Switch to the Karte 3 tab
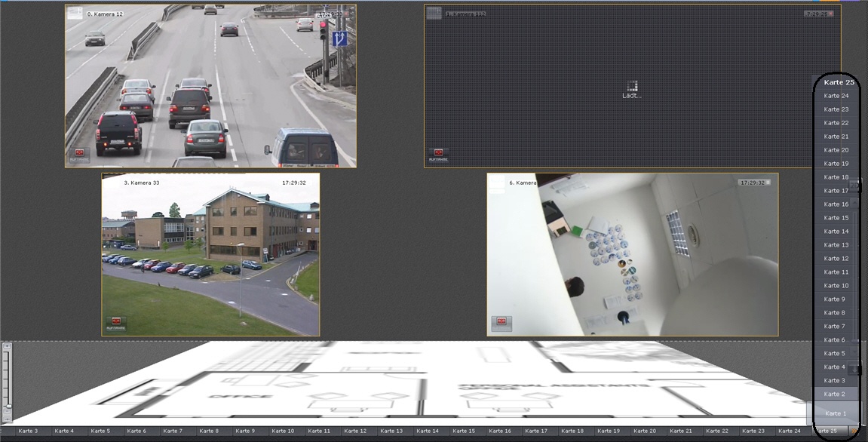 point(28,431)
